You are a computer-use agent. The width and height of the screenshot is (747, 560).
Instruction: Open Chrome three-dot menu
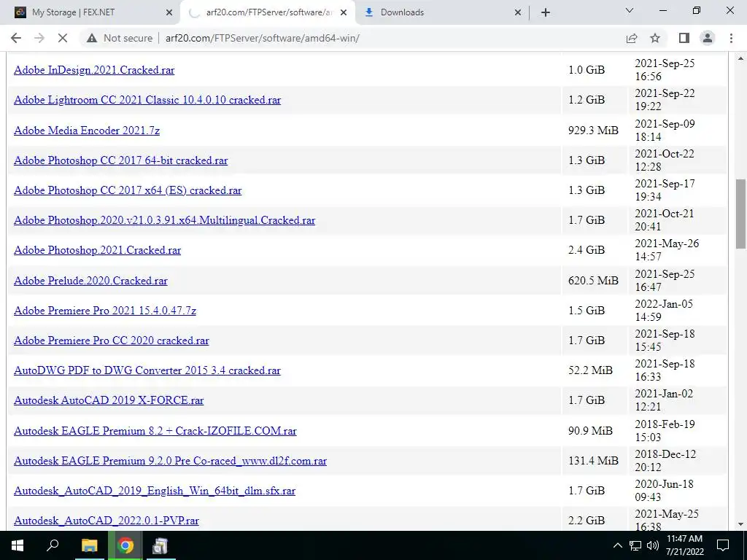(731, 38)
